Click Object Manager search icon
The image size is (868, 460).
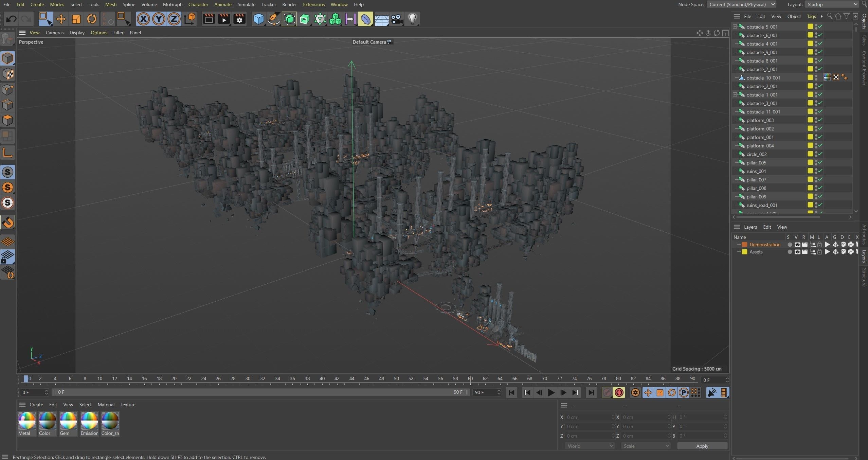(830, 16)
